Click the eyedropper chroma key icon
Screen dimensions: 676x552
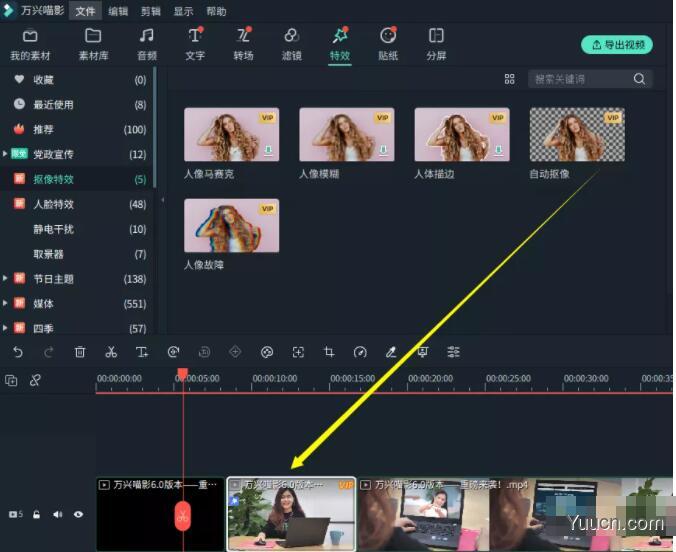[x=391, y=352]
